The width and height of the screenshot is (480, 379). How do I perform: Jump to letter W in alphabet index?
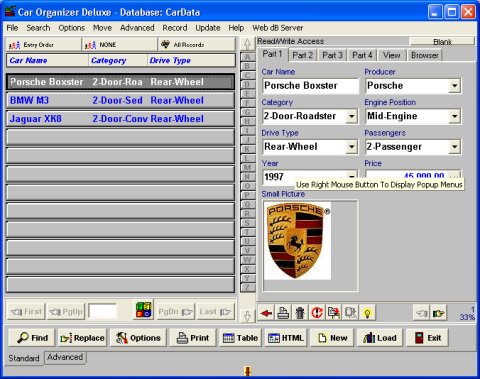[247, 260]
